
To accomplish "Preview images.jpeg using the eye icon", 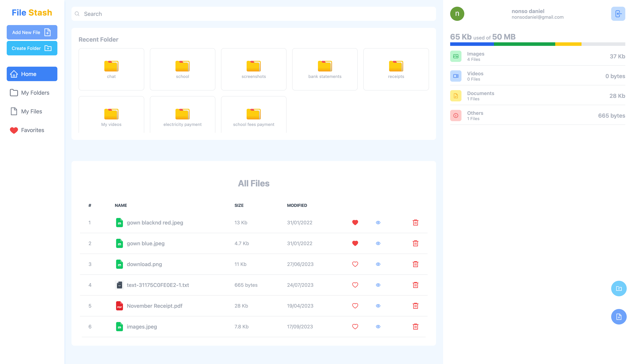I will (x=378, y=327).
